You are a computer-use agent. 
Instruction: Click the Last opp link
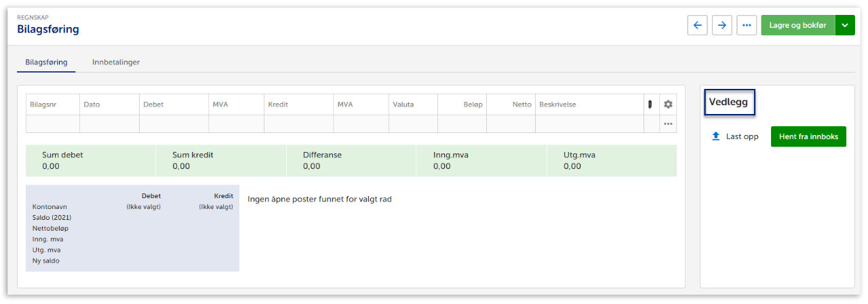coord(742,136)
